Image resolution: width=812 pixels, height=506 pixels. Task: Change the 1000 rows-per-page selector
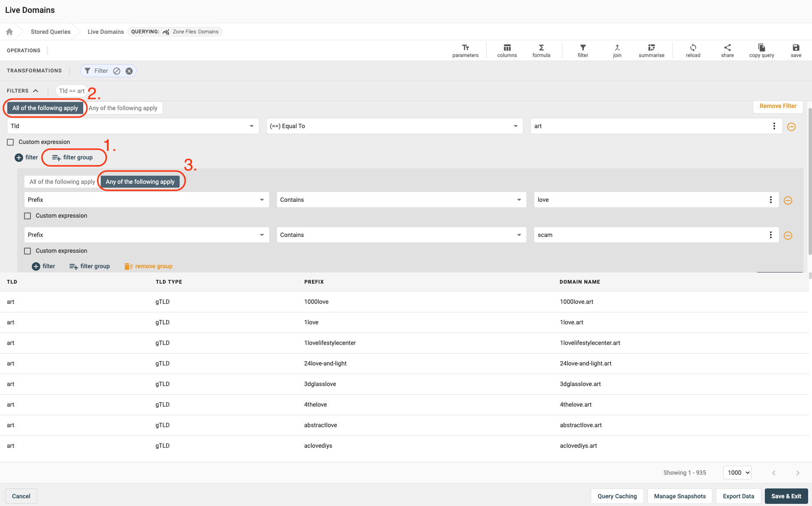coord(737,473)
